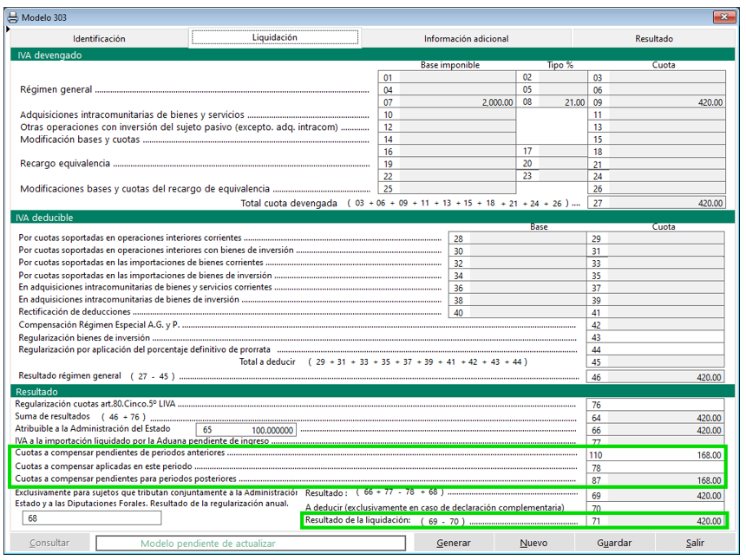
Task: Click percentage field 65 showing 100.000000
Action: pos(246,430)
